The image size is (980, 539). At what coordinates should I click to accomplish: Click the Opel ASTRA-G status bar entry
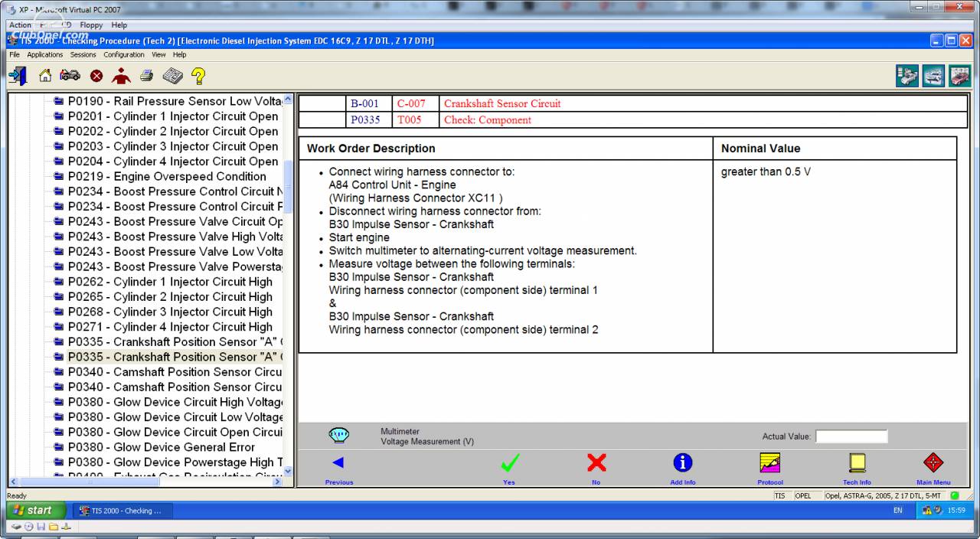[x=884, y=495]
